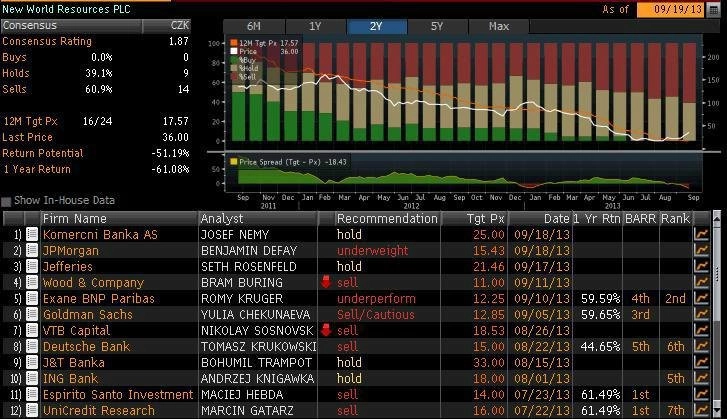The height and width of the screenshot is (419, 727).
Task: Sort table by Analyst column header
Action: pos(258,218)
